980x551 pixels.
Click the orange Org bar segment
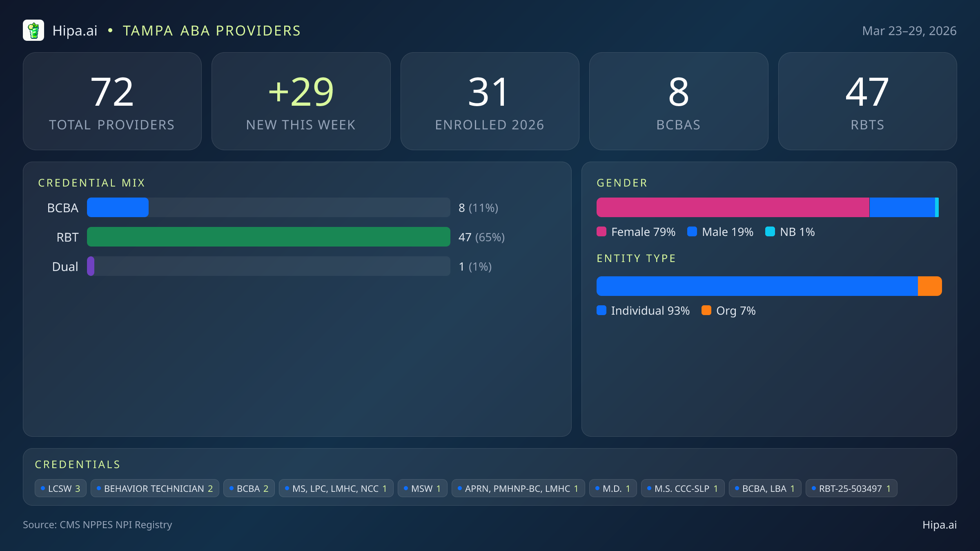tap(929, 286)
